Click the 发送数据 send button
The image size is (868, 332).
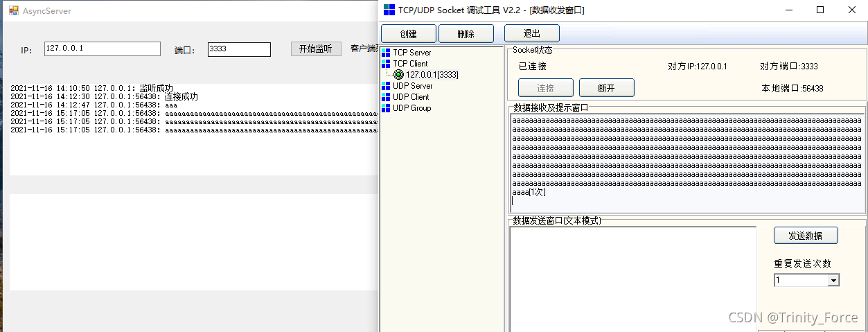pyautogui.click(x=806, y=236)
